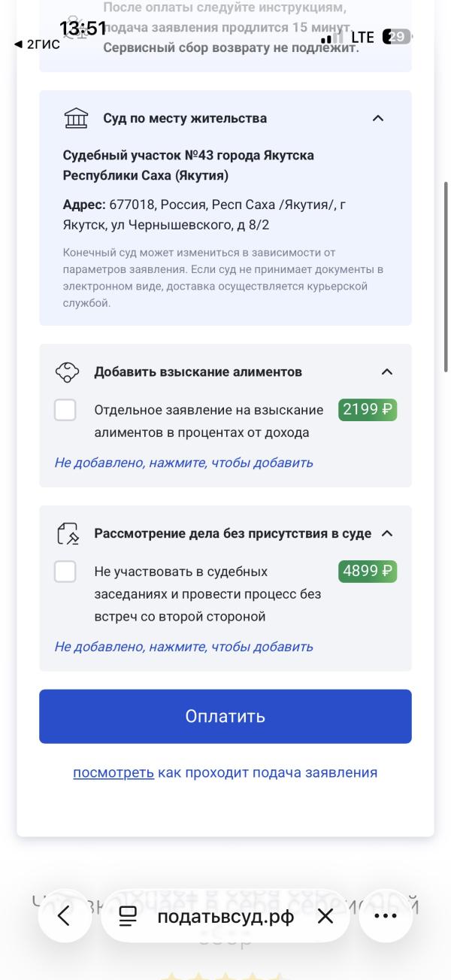
Task: Tap the green 2199 ₽ price badge
Action: point(367,410)
